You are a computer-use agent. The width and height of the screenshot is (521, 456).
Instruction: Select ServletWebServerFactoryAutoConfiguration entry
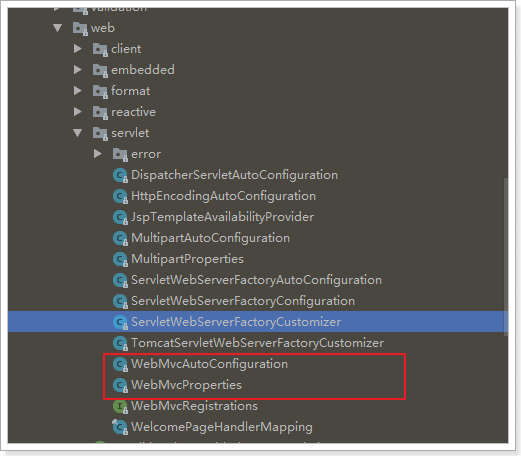[x=256, y=280]
